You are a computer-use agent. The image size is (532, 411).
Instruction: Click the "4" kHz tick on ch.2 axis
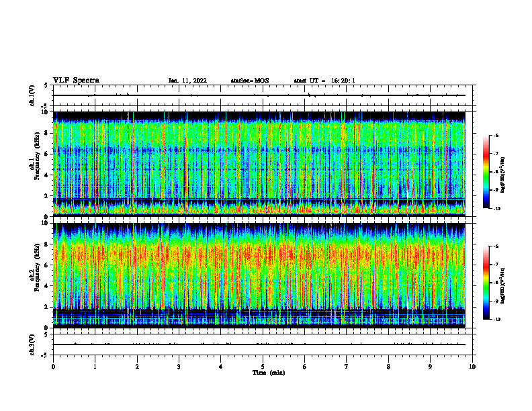[46, 286]
